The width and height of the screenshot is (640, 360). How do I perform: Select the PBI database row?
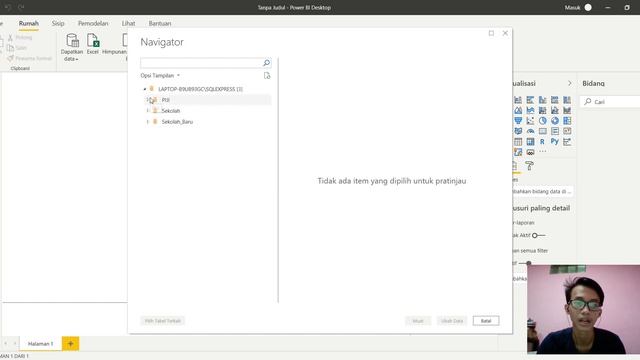(208, 100)
